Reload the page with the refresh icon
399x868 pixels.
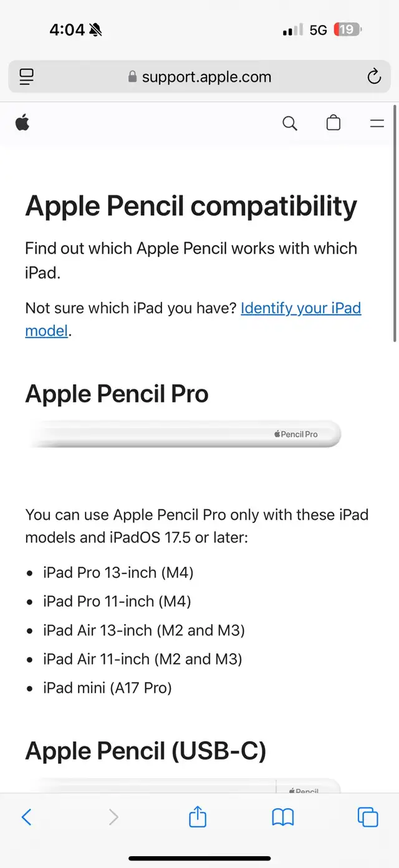pos(373,77)
